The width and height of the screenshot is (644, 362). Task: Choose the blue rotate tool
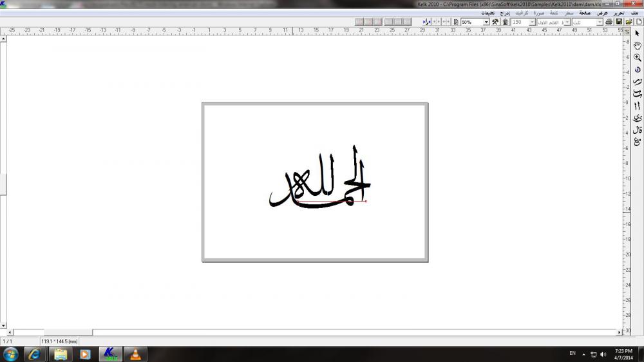click(637, 70)
